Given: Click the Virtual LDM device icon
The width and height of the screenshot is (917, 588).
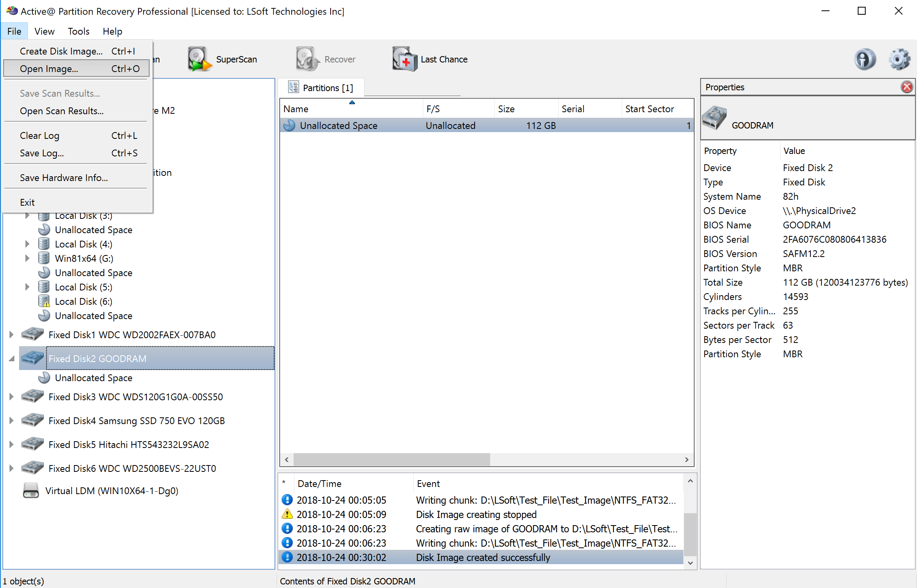Looking at the screenshot, I should click(31, 491).
